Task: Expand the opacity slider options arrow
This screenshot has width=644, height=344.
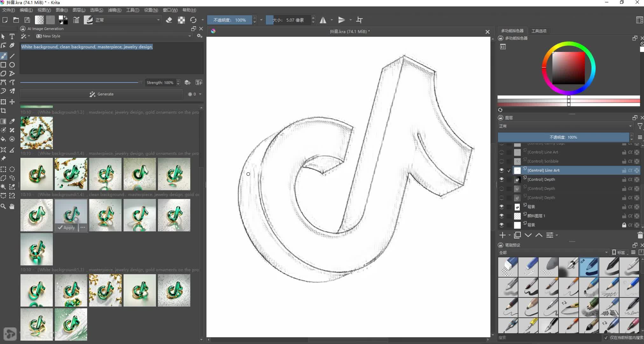Action: [x=261, y=20]
